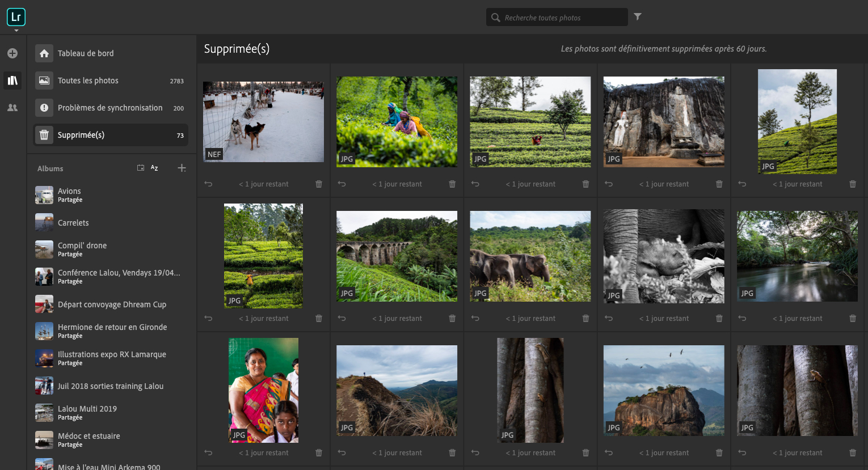
Task: Open the Compil' drone album
Action: [111, 249]
